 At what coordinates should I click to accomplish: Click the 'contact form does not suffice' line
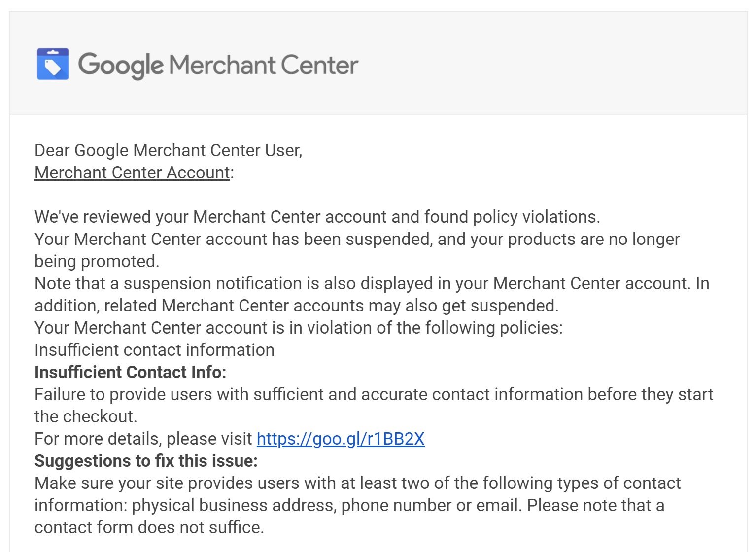coord(149,527)
